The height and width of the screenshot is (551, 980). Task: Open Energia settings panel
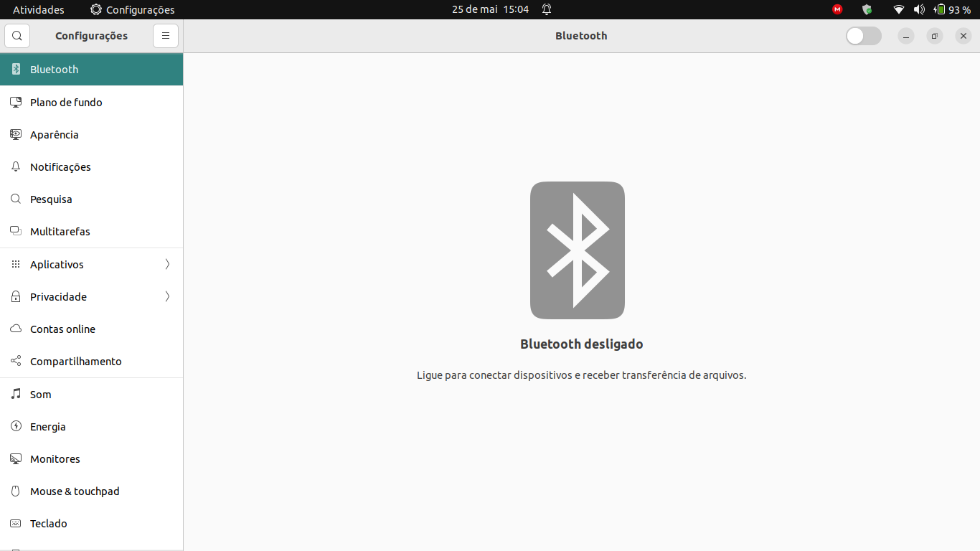click(x=92, y=426)
